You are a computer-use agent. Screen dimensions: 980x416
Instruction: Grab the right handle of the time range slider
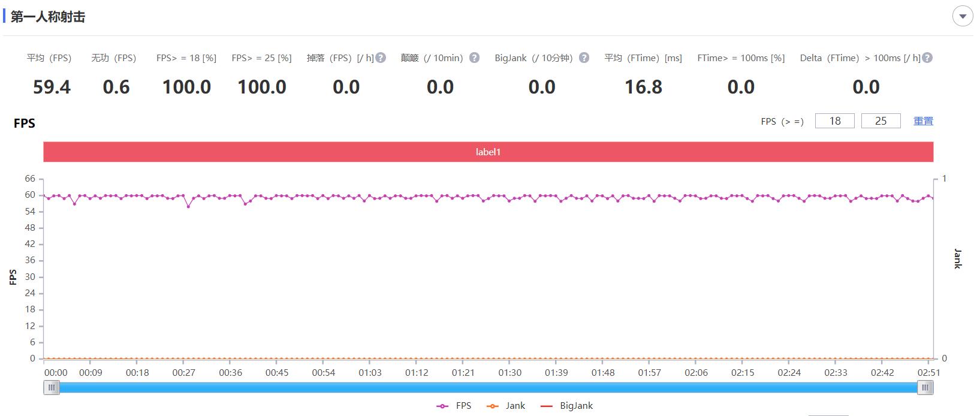click(x=925, y=388)
